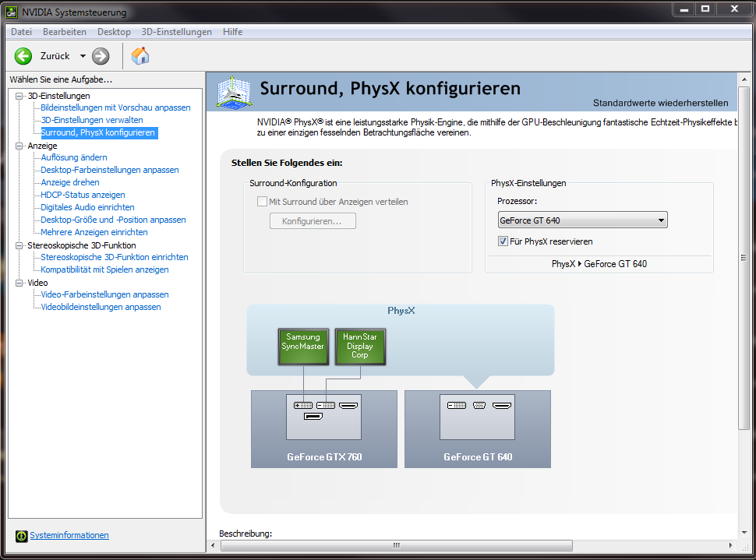Click the Systeminformationen icon
Image resolution: width=756 pixels, height=560 pixels.
(x=21, y=536)
